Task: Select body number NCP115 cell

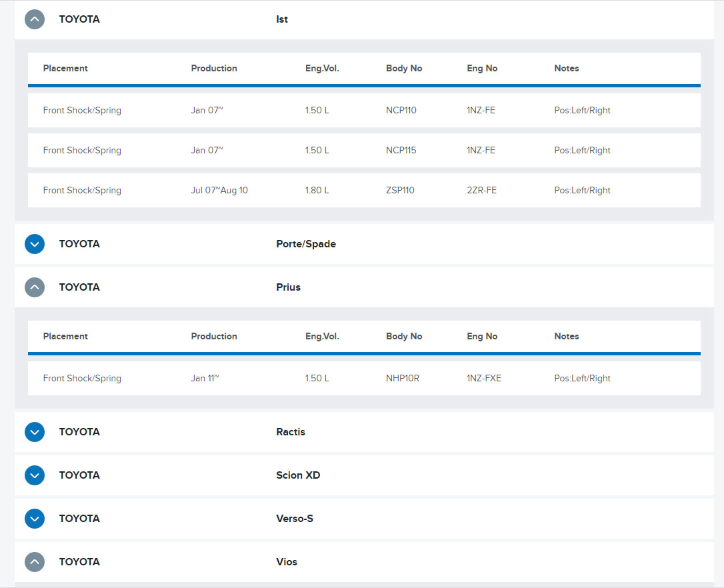Action: [x=401, y=151]
